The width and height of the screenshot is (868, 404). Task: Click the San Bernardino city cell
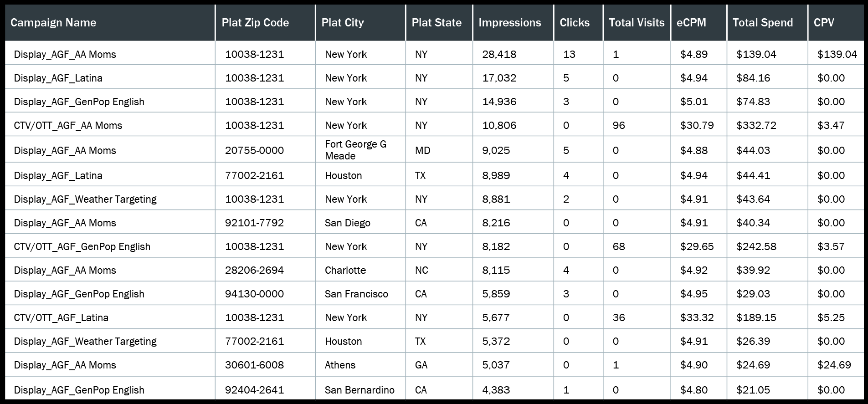[x=360, y=390]
